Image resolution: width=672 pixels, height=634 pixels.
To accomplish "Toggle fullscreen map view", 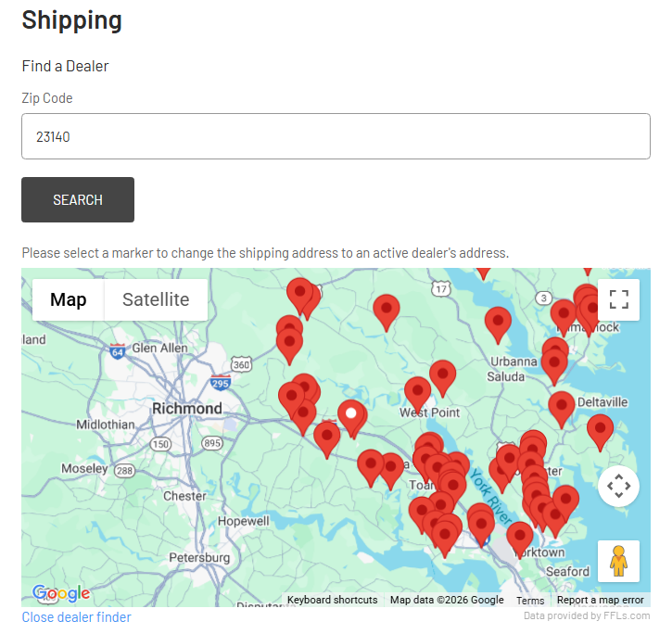I will (618, 299).
